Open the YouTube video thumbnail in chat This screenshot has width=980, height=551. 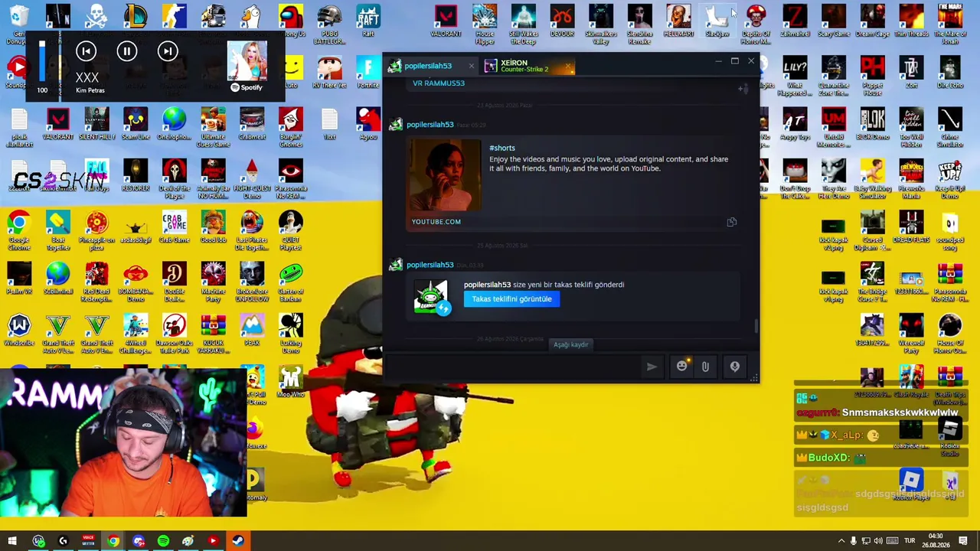446,176
